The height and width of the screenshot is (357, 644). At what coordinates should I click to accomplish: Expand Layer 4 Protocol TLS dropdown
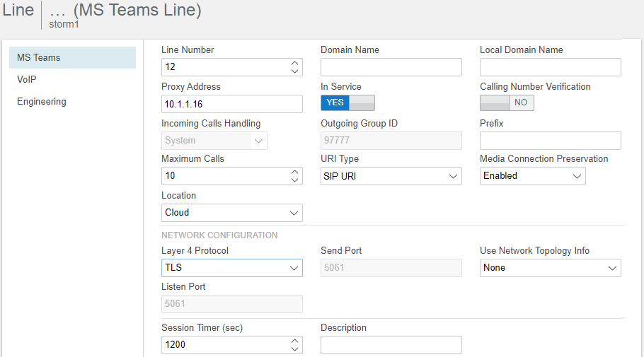(232, 268)
